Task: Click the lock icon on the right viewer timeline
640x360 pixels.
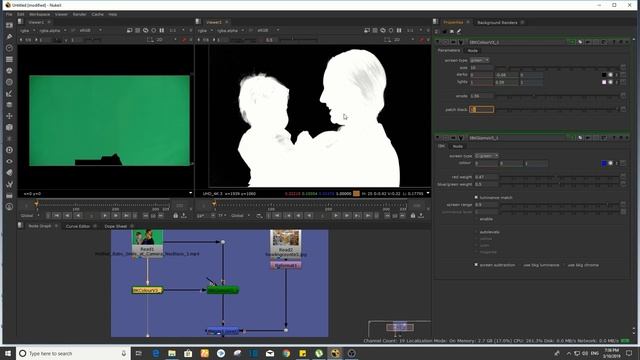Action: pyautogui.click(x=413, y=216)
